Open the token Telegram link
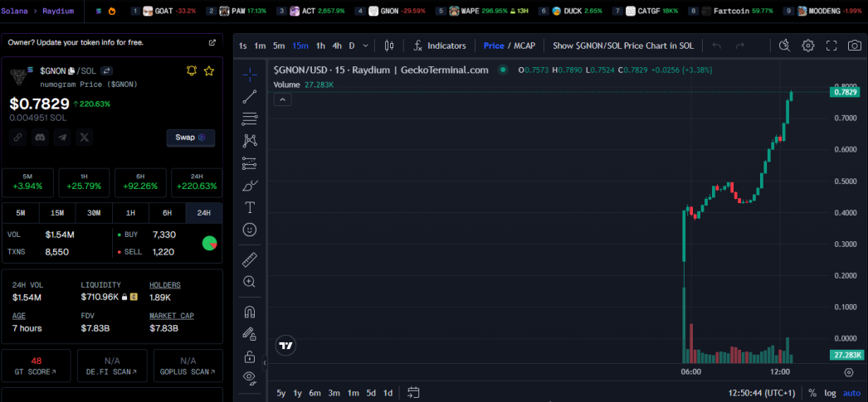 62,137
